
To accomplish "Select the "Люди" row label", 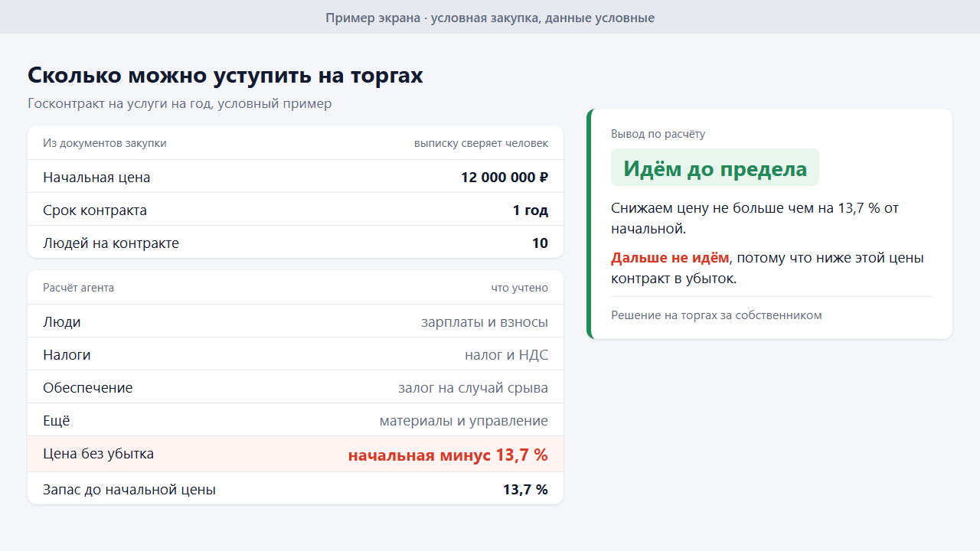I will [x=62, y=322].
